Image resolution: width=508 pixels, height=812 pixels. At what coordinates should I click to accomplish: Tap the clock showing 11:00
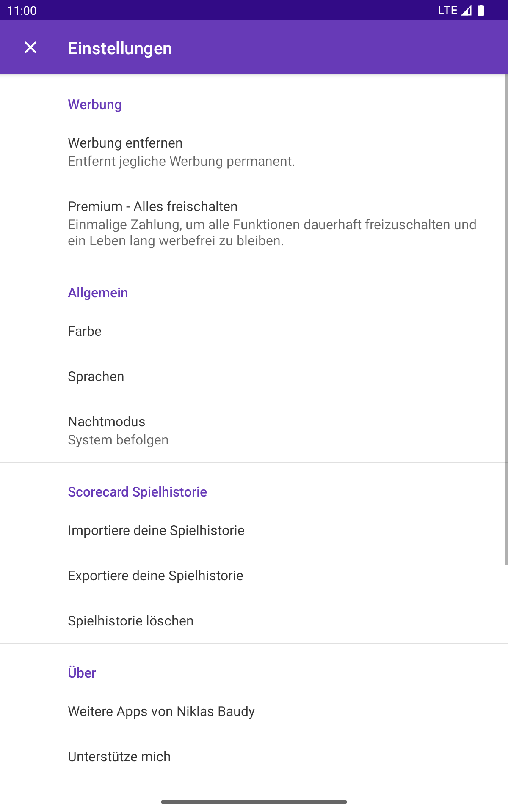coord(22,11)
